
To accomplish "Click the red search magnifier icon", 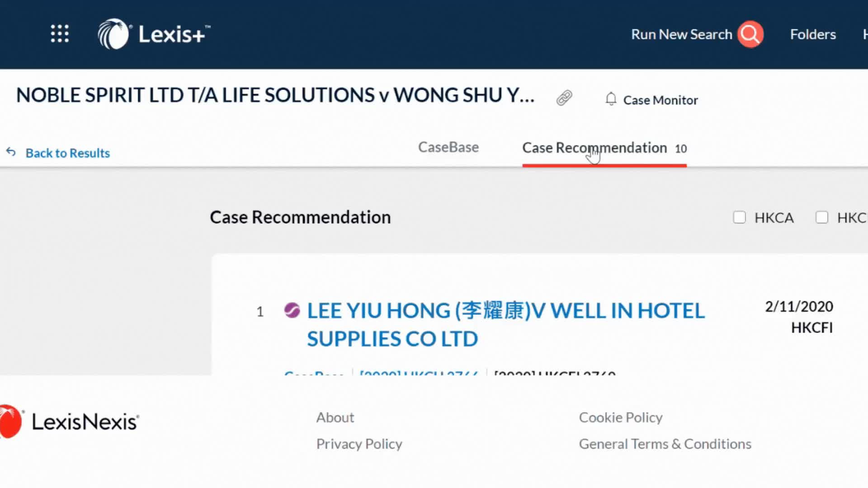I will point(750,34).
